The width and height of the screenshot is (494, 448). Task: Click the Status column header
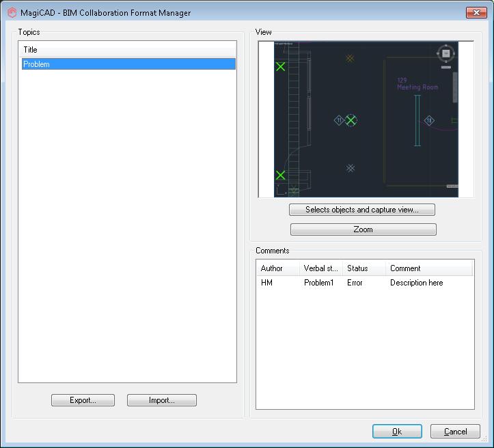tap(364, 268)
